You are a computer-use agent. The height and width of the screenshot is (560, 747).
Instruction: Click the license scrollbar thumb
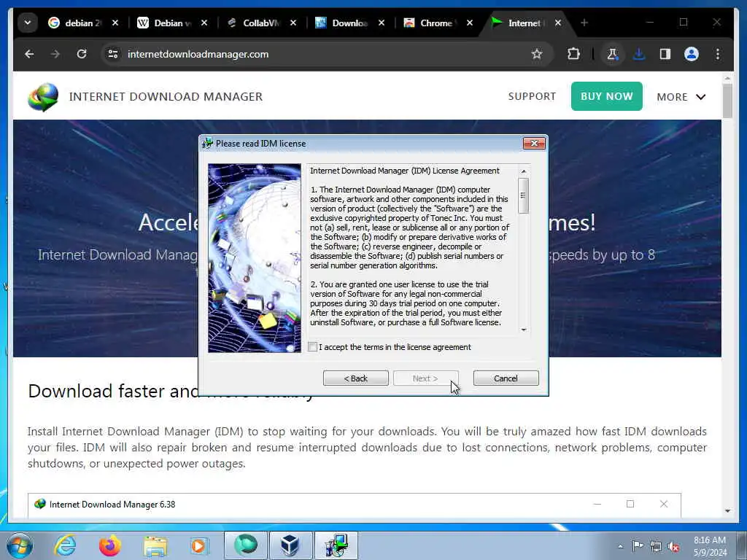pyautogui.click(x=524, y=195)
